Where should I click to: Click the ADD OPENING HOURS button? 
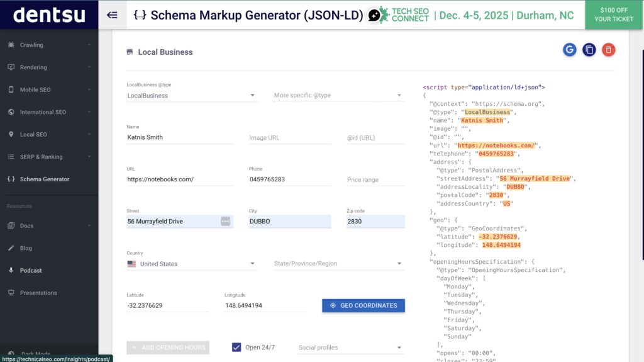[x=167, y=348]
